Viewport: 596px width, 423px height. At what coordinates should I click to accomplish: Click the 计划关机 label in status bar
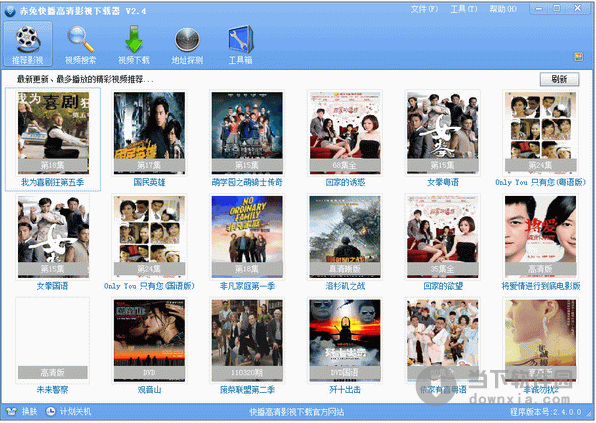(75, 411)
